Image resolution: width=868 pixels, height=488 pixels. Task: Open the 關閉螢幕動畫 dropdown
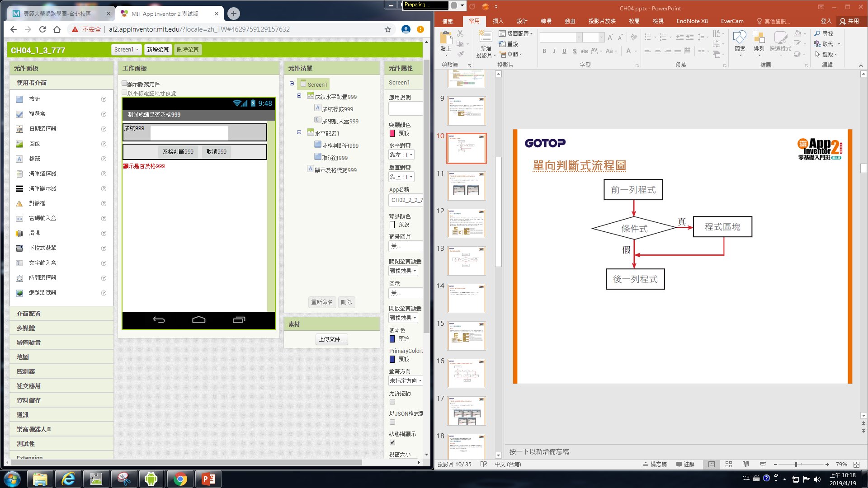tap(403, 271)
